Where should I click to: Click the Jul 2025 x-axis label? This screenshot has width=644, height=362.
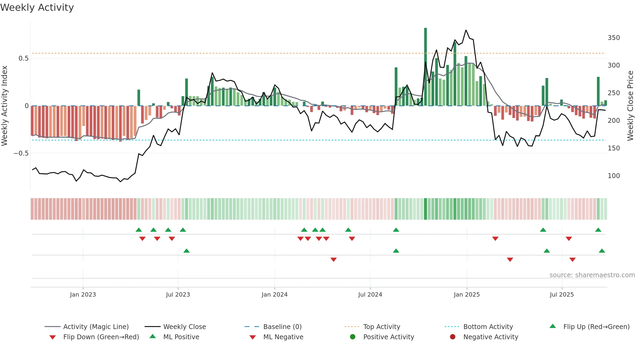562,295
